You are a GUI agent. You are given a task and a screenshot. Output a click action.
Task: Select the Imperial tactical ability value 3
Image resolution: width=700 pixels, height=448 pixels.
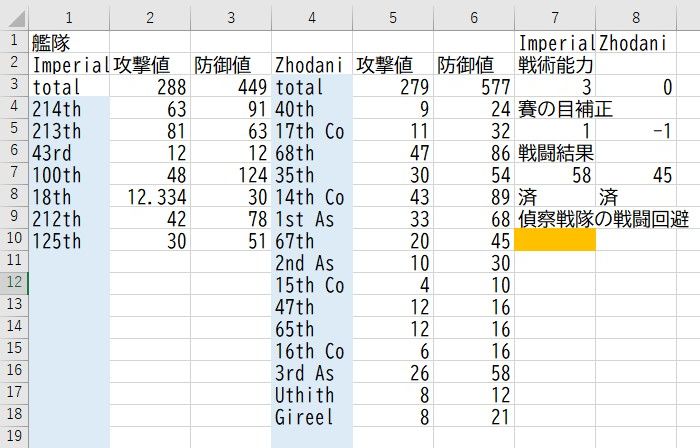coord(555,86)
